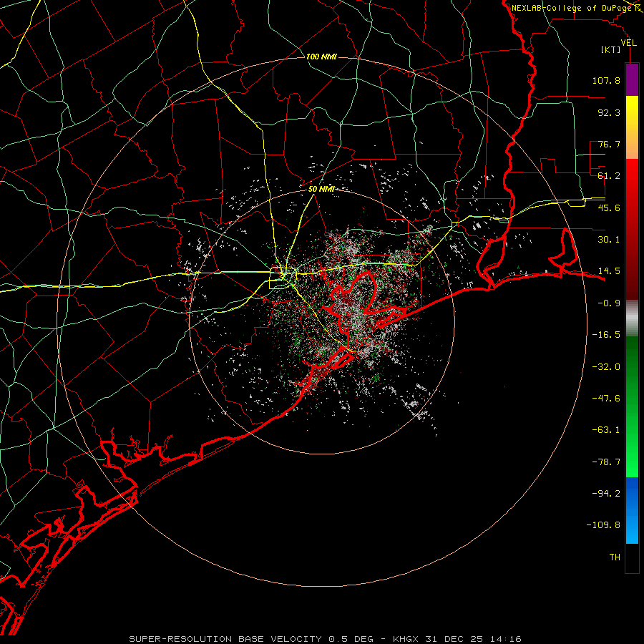Pick the red segment of the velocity color bar
The image size is (644, 644).
[x=632, y=229]
